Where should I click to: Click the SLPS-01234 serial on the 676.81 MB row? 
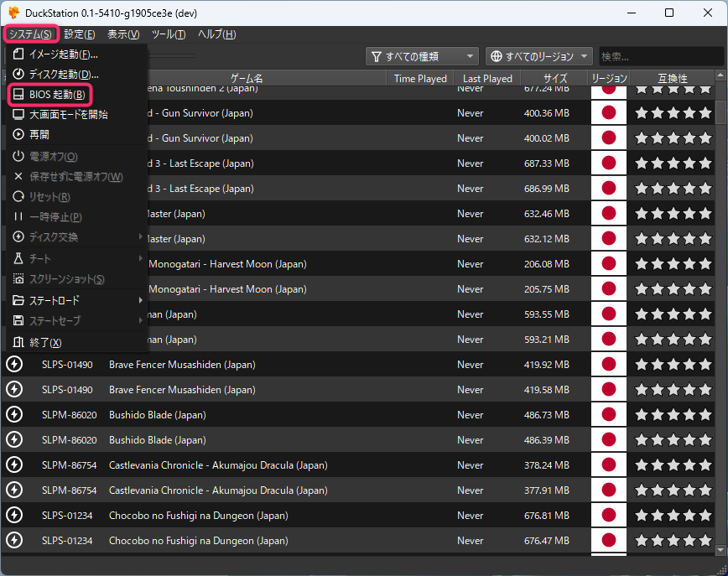point(67,515)
